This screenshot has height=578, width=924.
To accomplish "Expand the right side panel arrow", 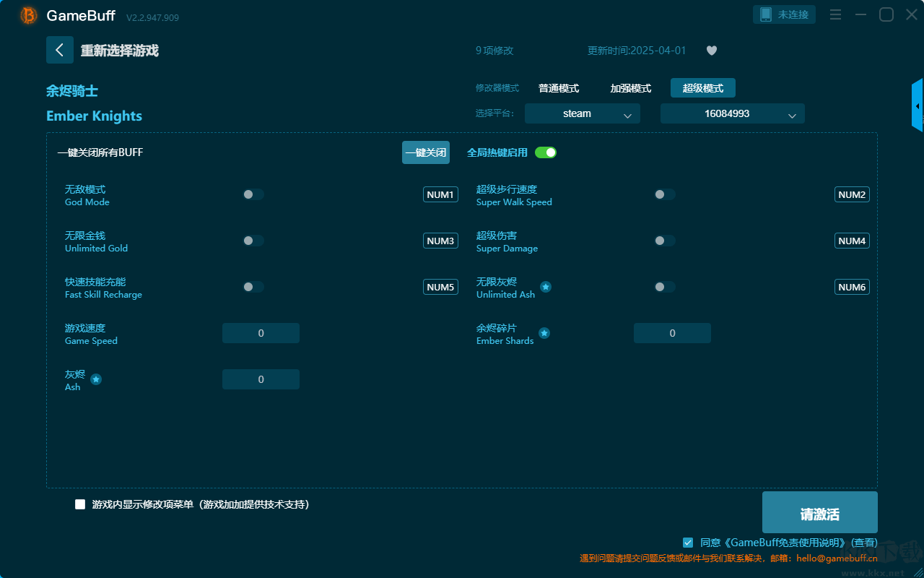I will pyautogui.click(x=918, y=105).
